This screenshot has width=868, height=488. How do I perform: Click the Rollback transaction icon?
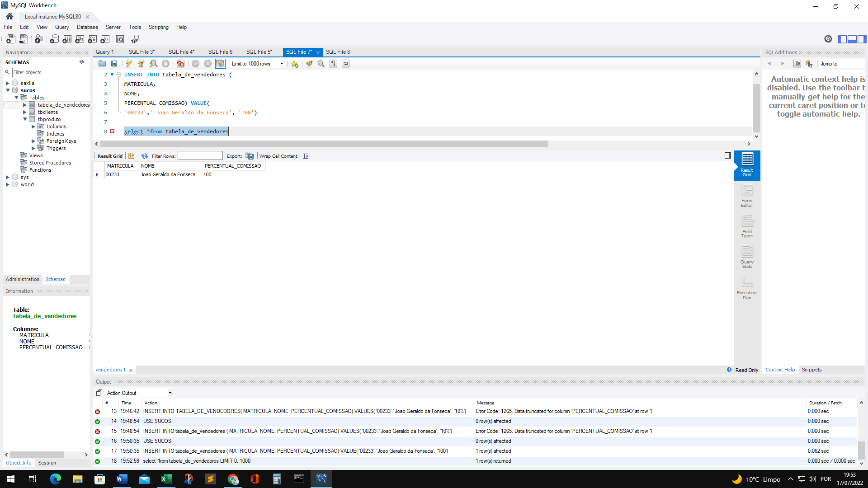[208, 64]
